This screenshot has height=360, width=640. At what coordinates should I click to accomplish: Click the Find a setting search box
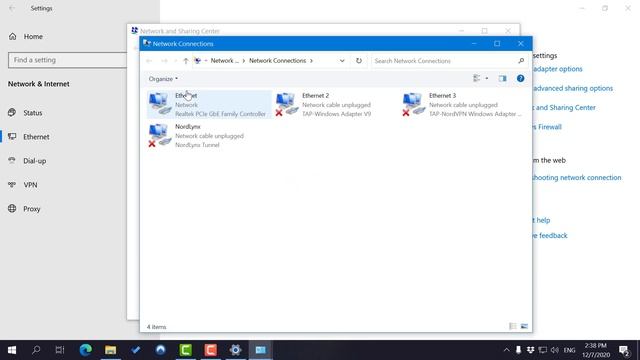pyautogui.click(x=67, y=60)
